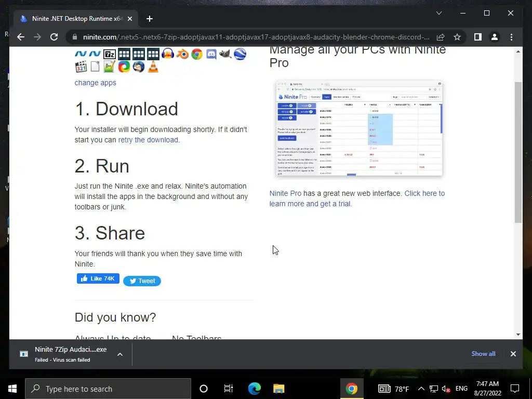Switch the ENG input language
532x399 pixels.
pyautogui.click(x=461, y=389)
